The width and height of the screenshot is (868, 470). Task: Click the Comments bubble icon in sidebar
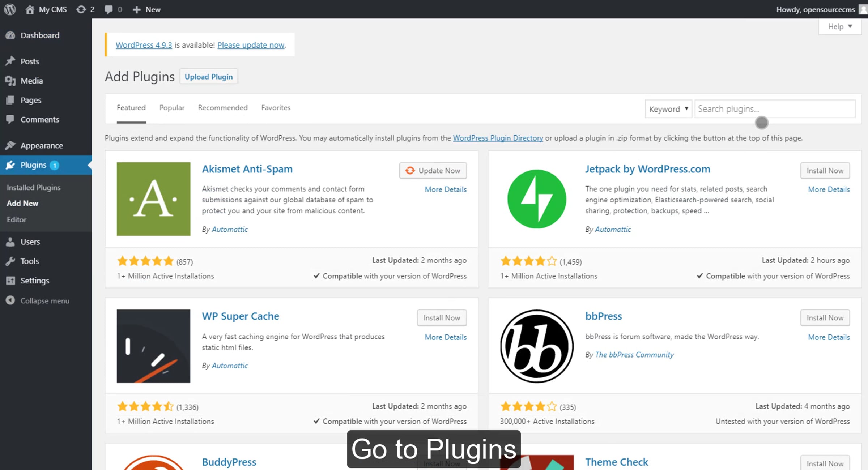pos(10,119)
